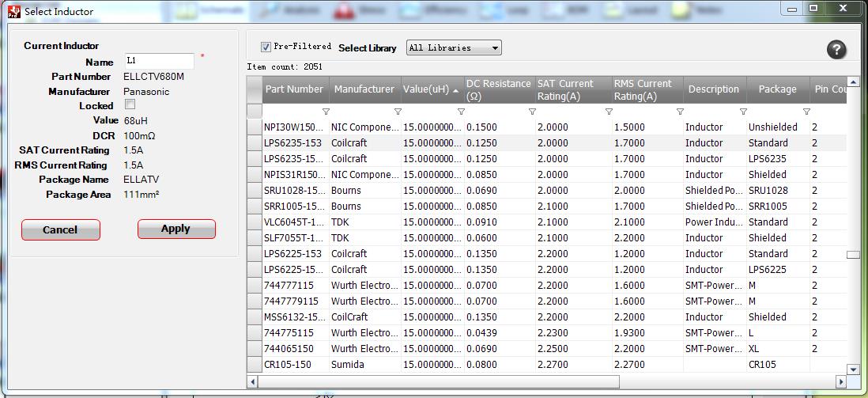Select part MSS6132-15... row

[295, 317]
